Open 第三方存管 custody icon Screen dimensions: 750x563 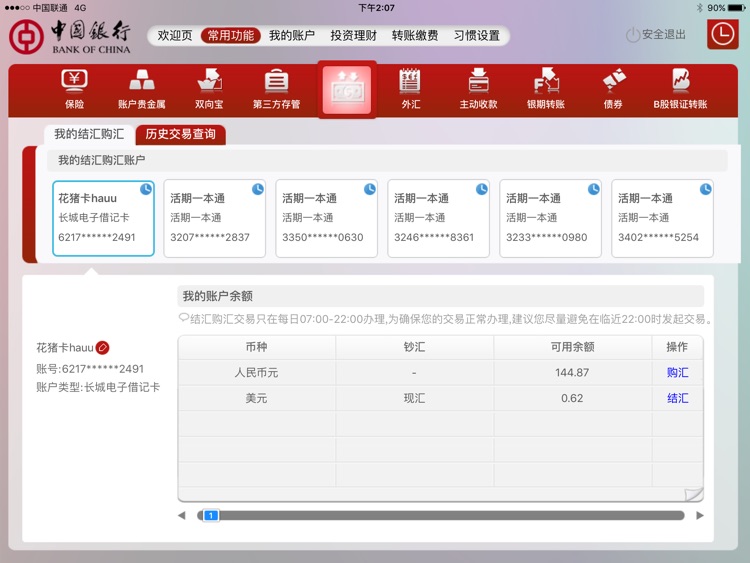(276, 89)
